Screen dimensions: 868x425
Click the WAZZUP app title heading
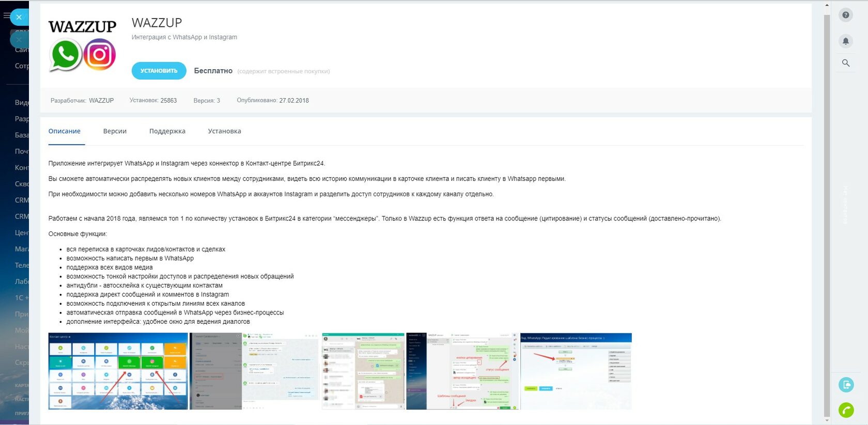[x=157, y=23]
